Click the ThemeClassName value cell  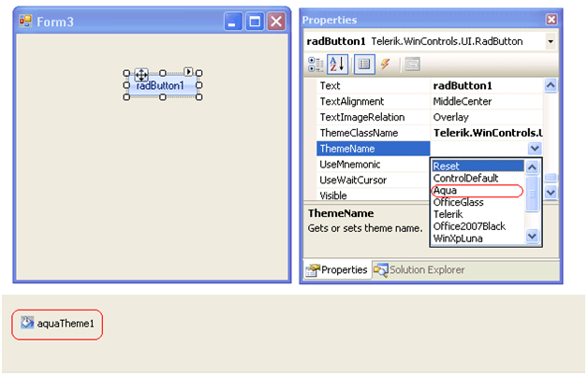[x=487, y=133]
